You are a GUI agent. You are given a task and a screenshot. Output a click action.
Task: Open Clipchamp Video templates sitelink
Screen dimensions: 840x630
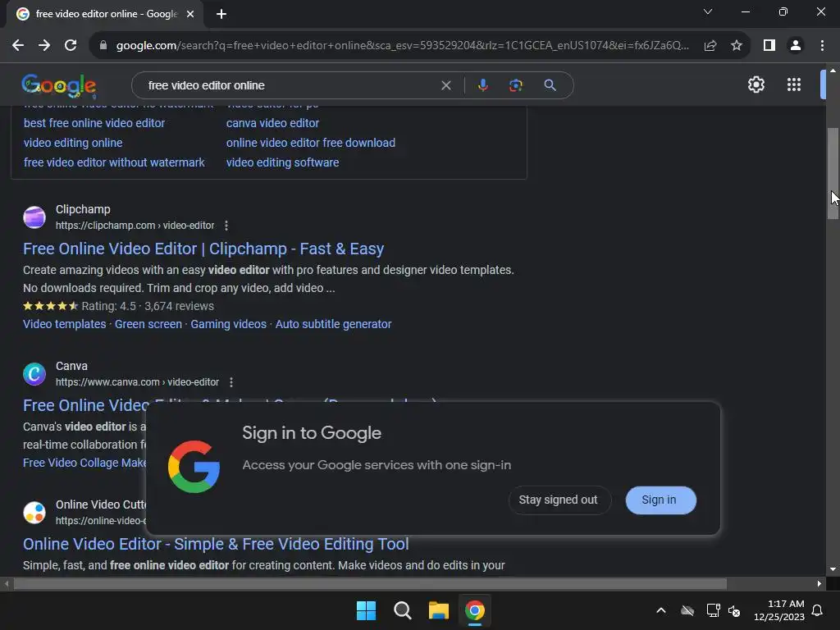(64, 325)
